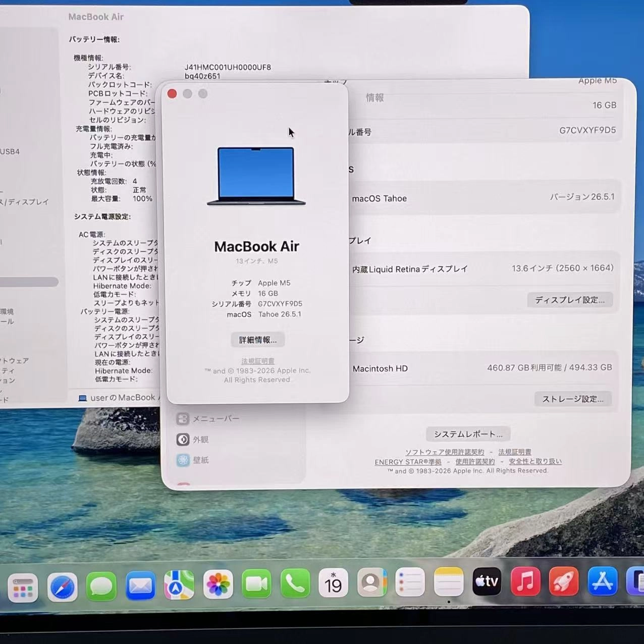Open Calendar showing 19 in Dock
The height and width of the screenshot is (644, 644).
point(333,582)
